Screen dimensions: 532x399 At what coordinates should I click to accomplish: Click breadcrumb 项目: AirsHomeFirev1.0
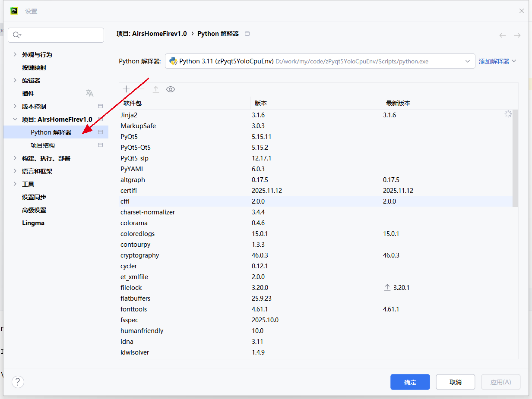point(152,34)
